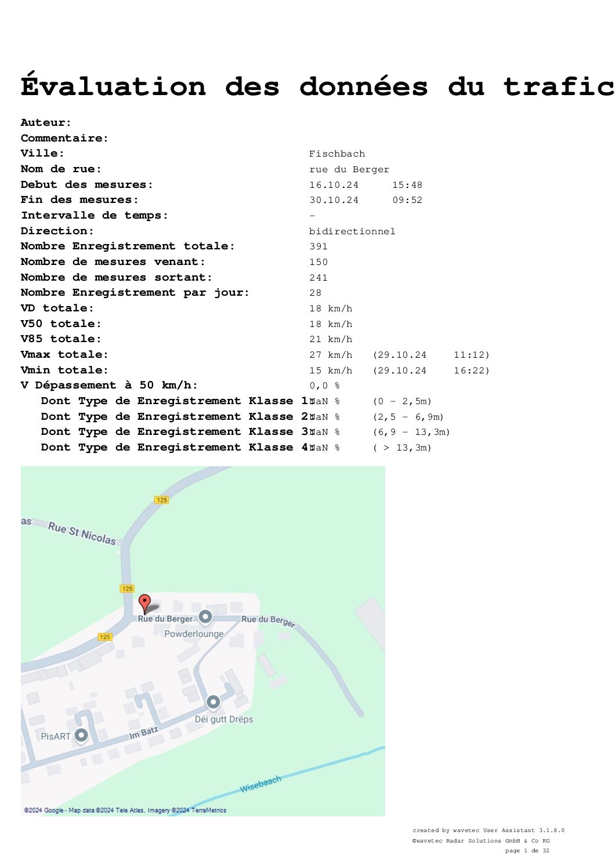Select the city value Fischbach
The image size is (615, 868).
[x=337, y=154]
